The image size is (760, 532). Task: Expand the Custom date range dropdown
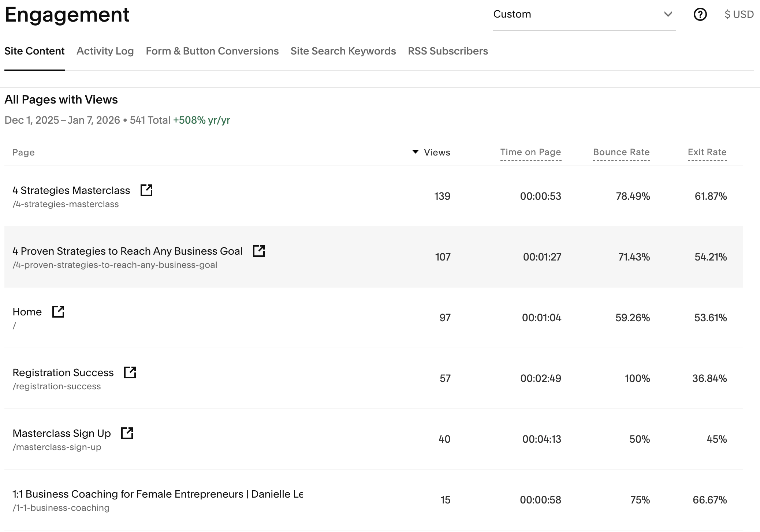coord(584,15)
